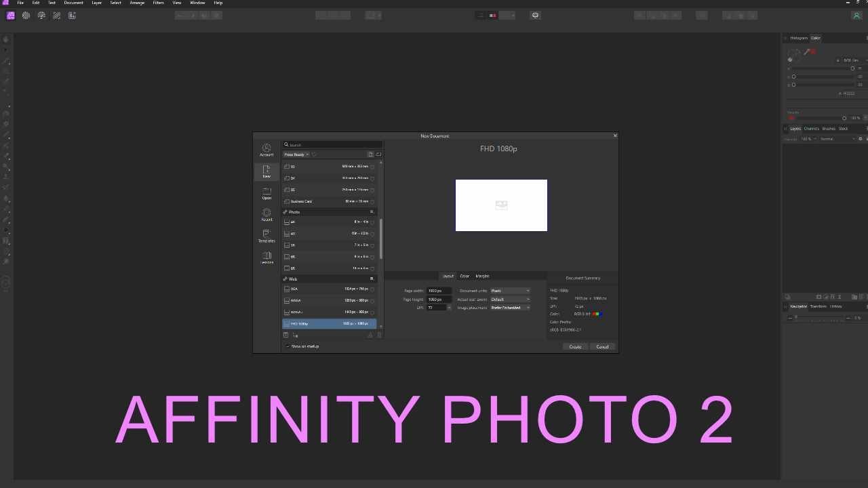Screen dimensions: 868x488
Task: Select portrait orientation icon above presets
Action: [371, 155]
